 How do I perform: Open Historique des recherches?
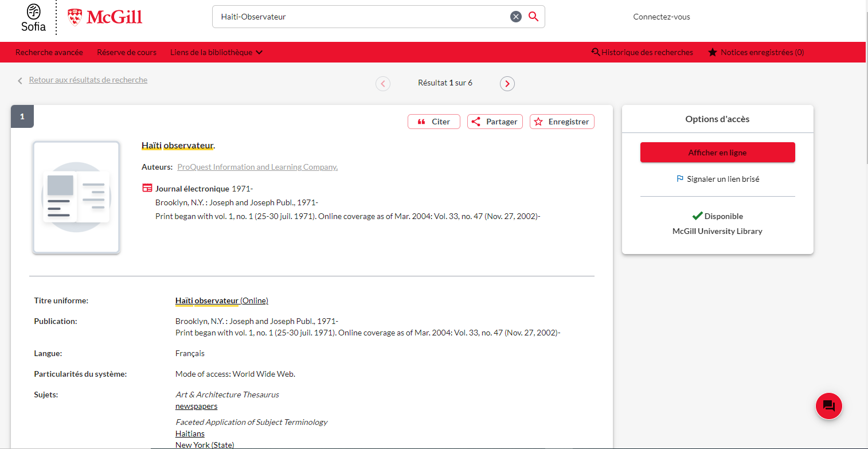point(642,52)
